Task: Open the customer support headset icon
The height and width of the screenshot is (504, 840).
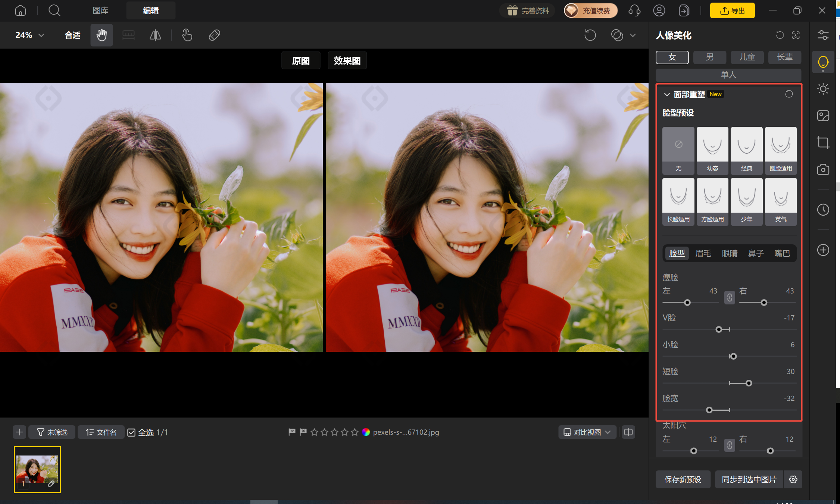Action: (634, 10)
